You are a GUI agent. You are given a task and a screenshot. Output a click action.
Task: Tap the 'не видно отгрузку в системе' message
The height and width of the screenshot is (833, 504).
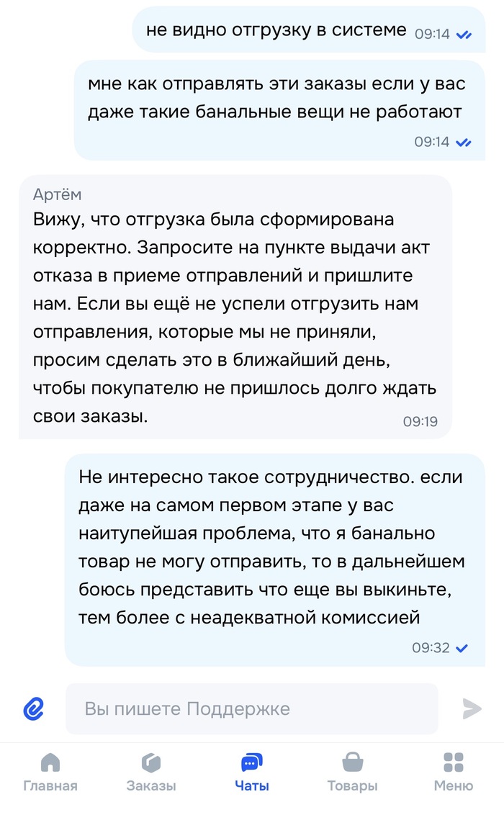276,30
